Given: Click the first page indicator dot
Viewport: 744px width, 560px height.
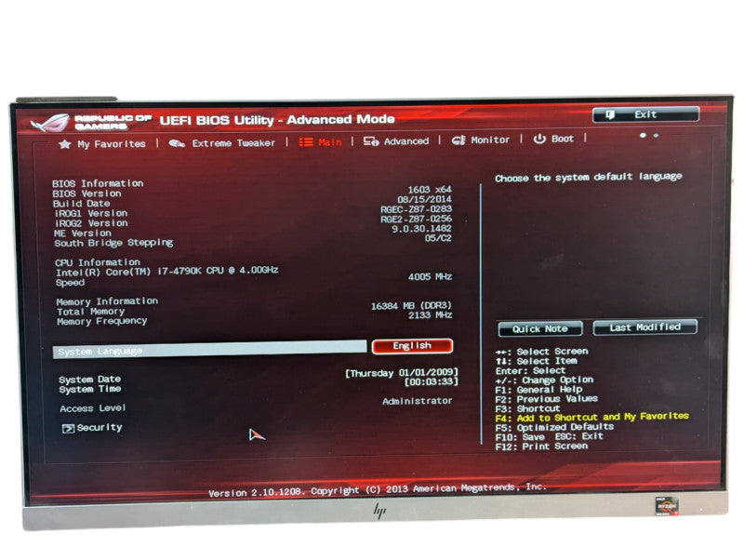Looking at the screenshot, I should click(643, 136).
